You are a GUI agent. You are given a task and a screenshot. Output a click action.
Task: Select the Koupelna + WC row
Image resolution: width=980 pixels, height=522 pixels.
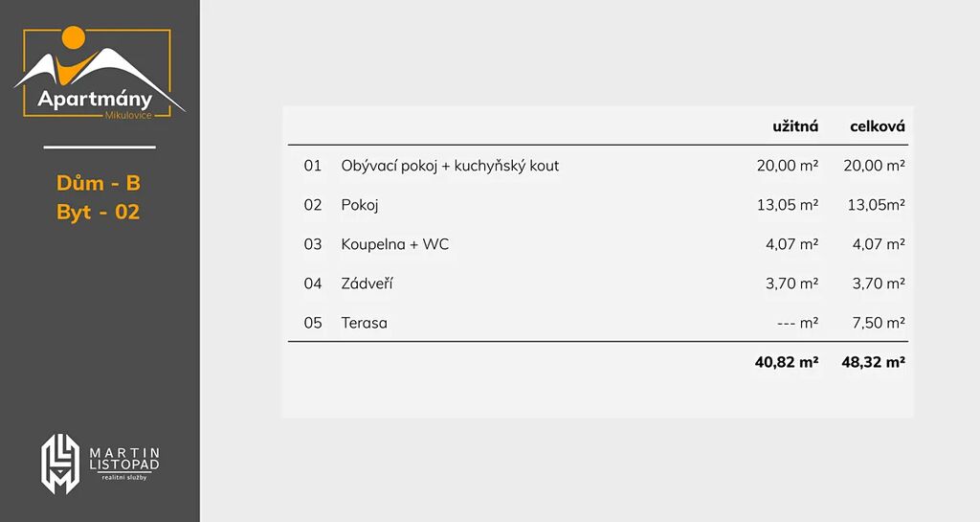598,244
